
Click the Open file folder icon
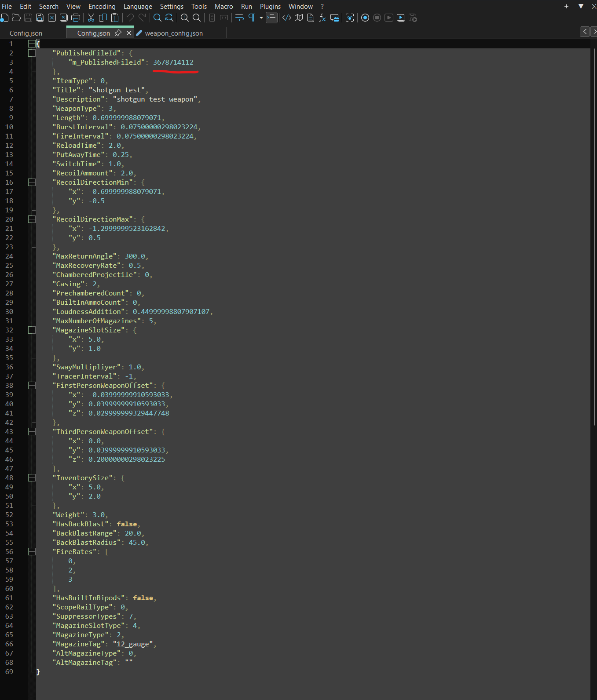[16, 18]
